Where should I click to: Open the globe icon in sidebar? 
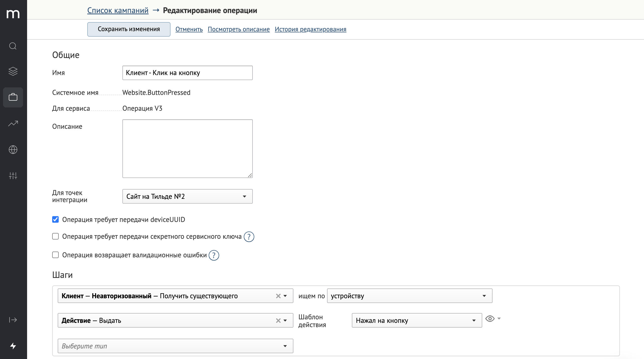tap(13, 150)
